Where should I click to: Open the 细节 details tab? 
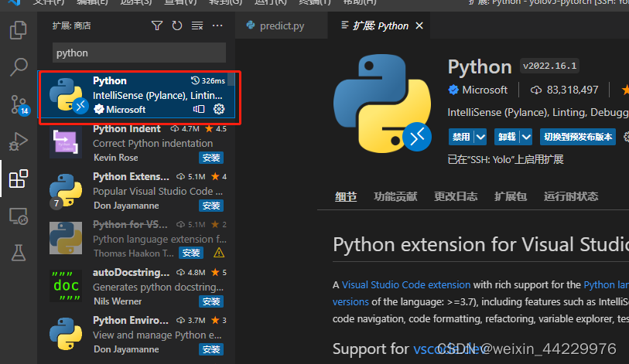[346, 196]
